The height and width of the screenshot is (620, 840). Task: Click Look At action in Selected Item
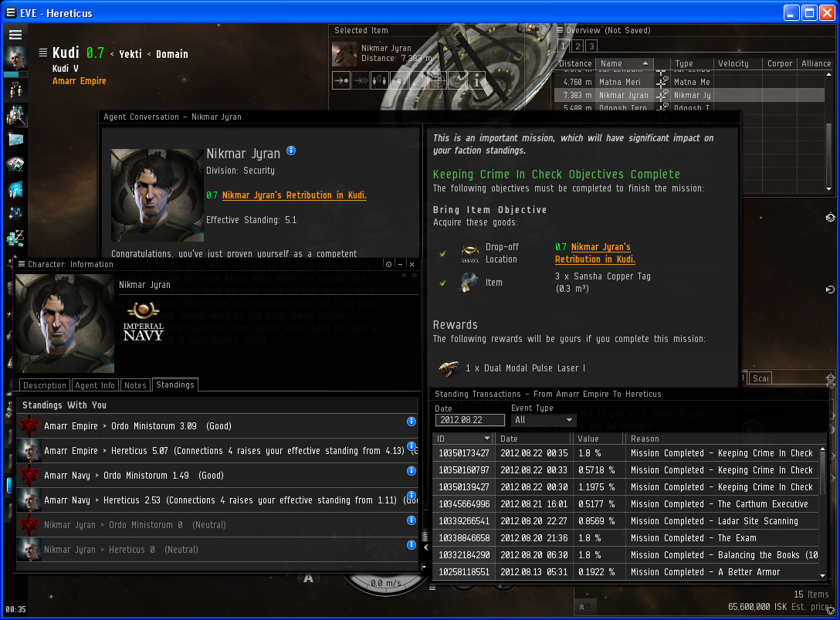tap(457, 81)
